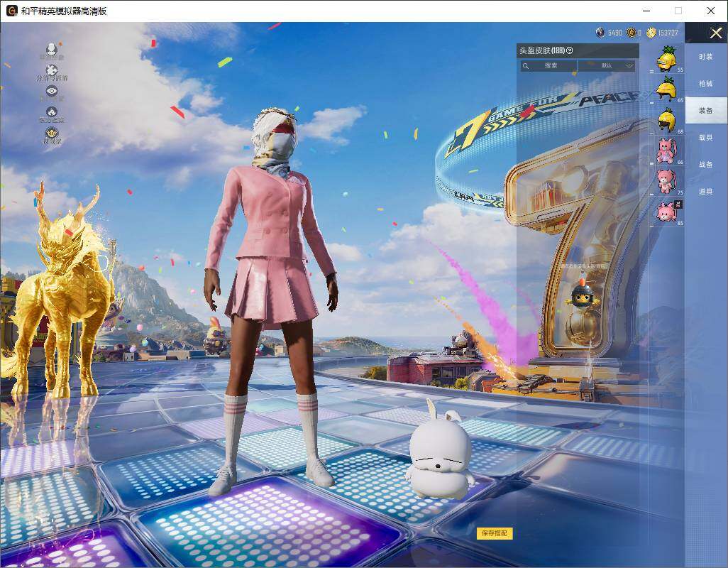Switch to the 枪械 firearms tab
Viewport: 728px width, 568px height.
[x=706, y=84]
